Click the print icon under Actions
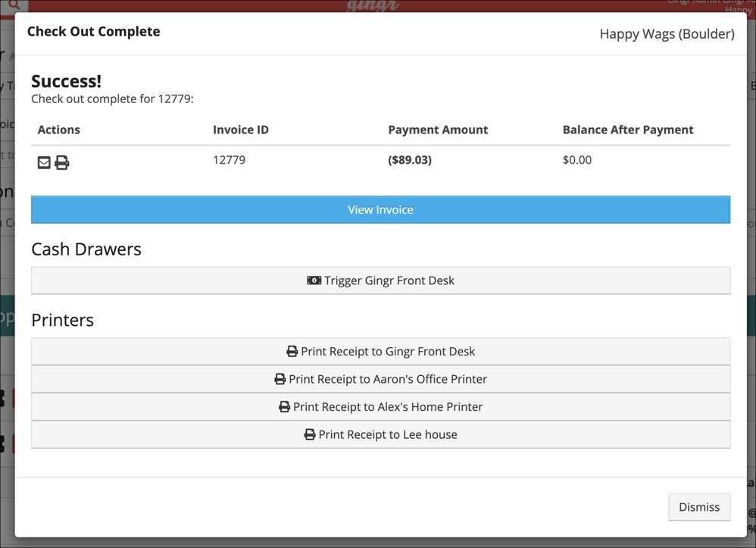756x548 pixels. 62,162
